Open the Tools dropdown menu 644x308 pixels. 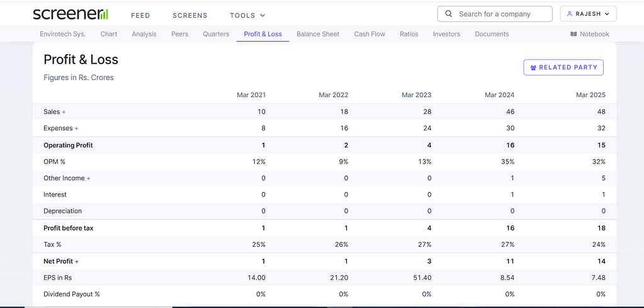247,15
